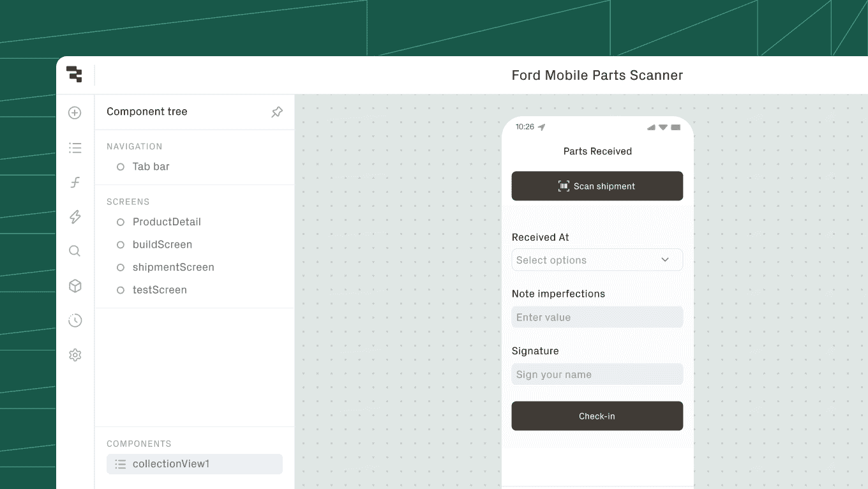The width and height of the screenshot is (868, 489).
Task: Select the list icon in the left sidebar
Action: click(x=75, y=147)
